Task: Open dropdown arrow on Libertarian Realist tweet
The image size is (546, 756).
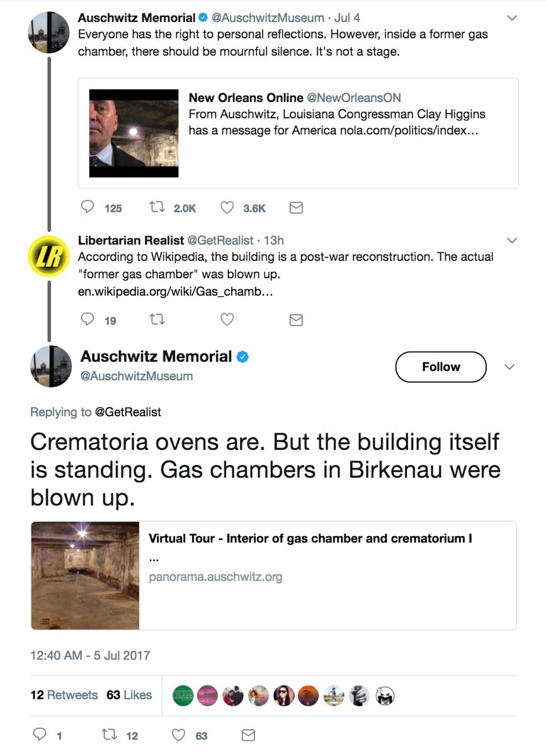Action: (x=511, y=241)
